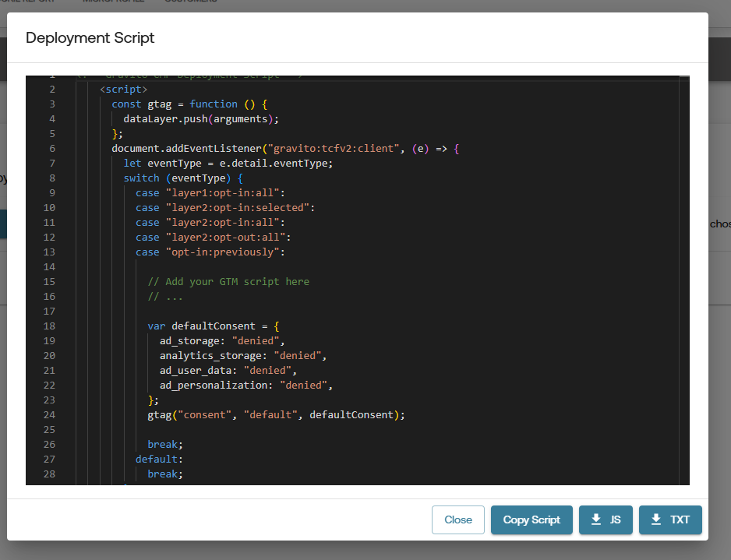Click the Copy Script button

531,519
